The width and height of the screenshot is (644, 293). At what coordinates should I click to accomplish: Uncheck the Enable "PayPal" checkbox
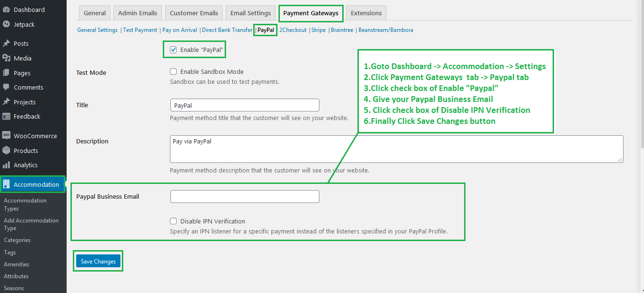(x=173, y=50)
